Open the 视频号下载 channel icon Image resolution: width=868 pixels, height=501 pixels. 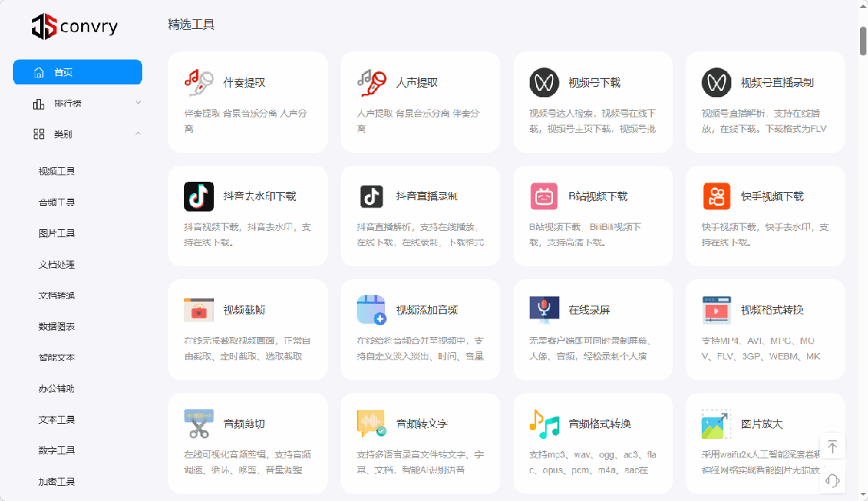point(543,81)
